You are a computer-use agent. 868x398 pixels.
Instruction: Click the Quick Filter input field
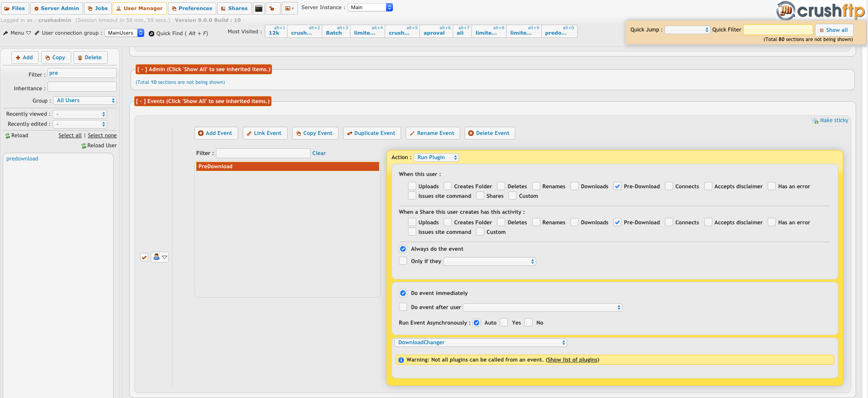778,30
